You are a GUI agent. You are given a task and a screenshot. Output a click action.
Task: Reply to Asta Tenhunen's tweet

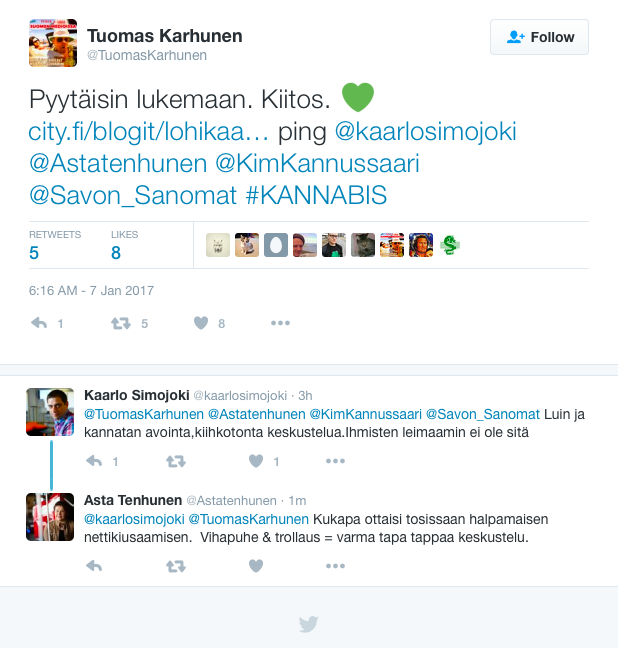(94, 566)
